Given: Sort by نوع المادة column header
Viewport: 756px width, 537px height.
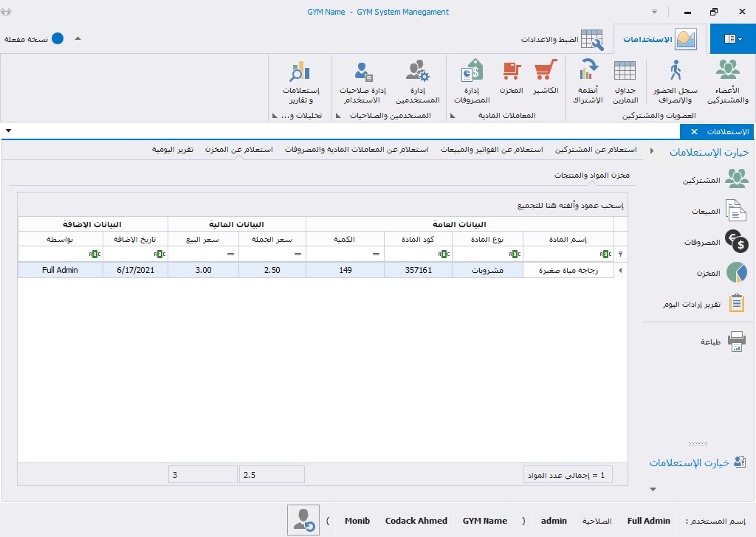Looking at the screenshot, I should (487, 239).
